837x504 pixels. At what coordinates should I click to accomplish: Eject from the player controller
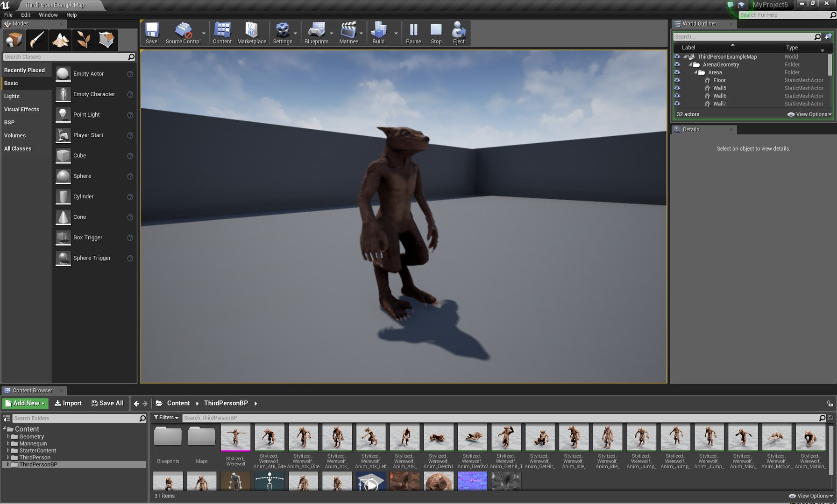click(459, 33)
